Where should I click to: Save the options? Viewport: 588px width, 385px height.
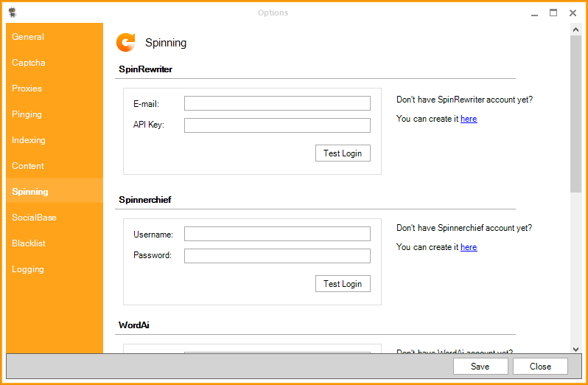(480, 367)
